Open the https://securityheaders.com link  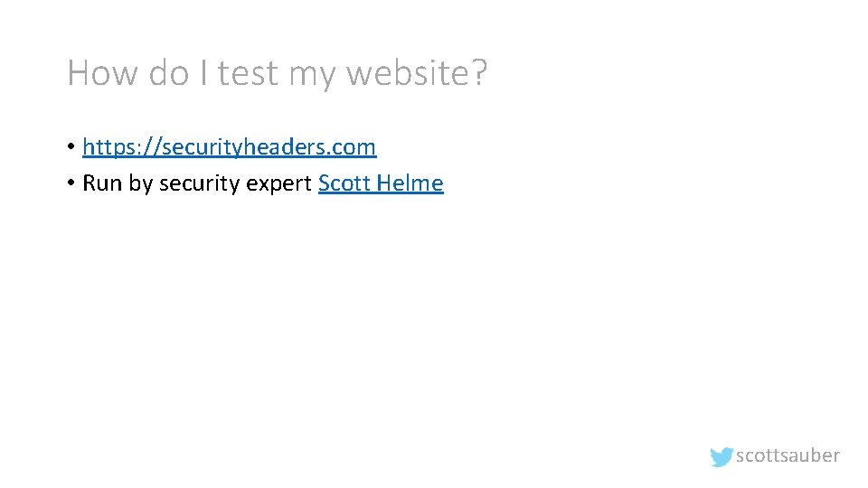click(x=229, y=146)
